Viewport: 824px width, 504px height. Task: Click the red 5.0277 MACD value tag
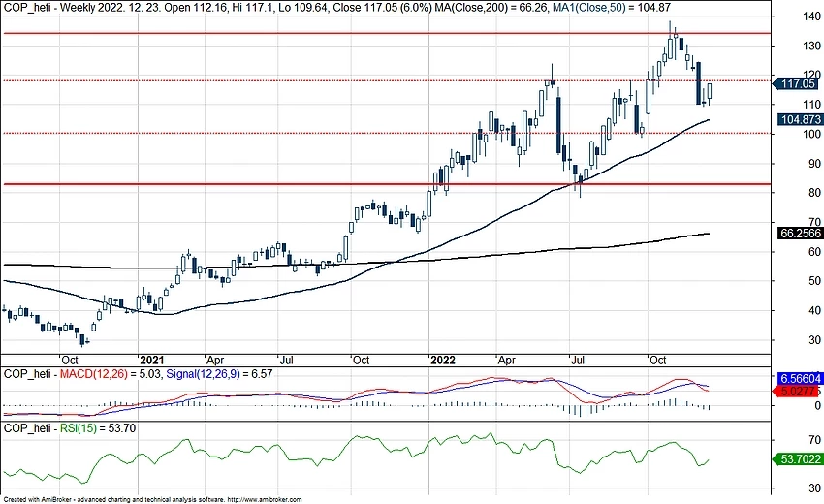(800, 391)
